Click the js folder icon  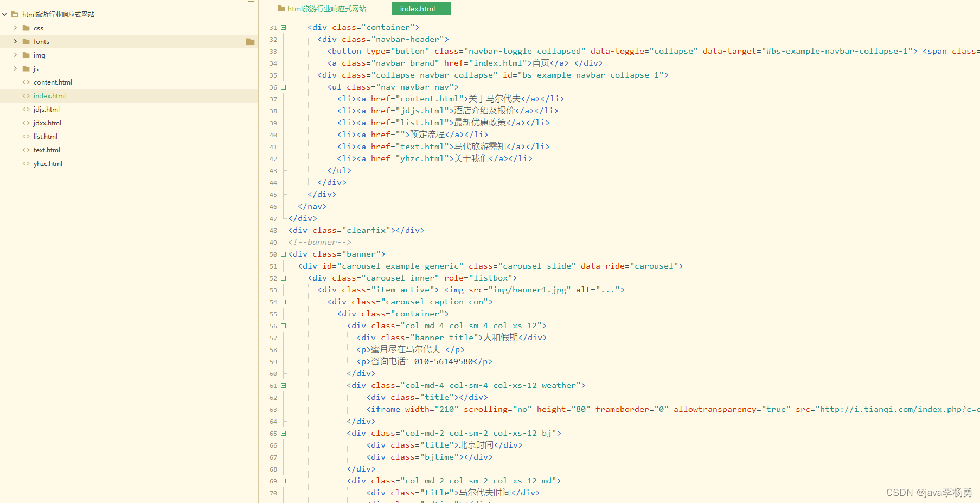click(26, 68)
